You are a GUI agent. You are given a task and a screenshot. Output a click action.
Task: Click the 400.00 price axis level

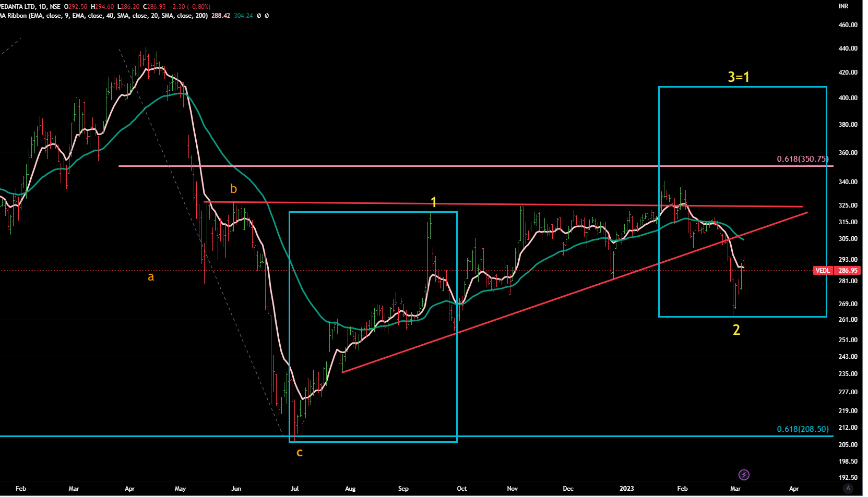[x=848, y=98]
